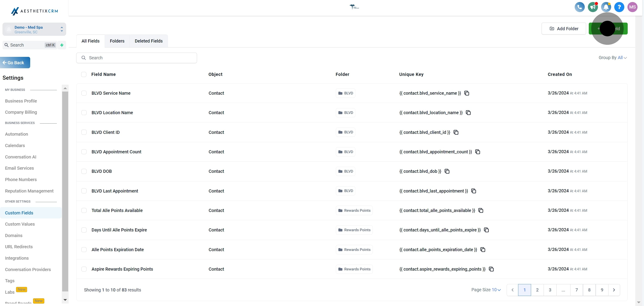Copy the BLVD Service Name unique key
The height and width of the screenshot is (306, 644).
pos(466,93)
